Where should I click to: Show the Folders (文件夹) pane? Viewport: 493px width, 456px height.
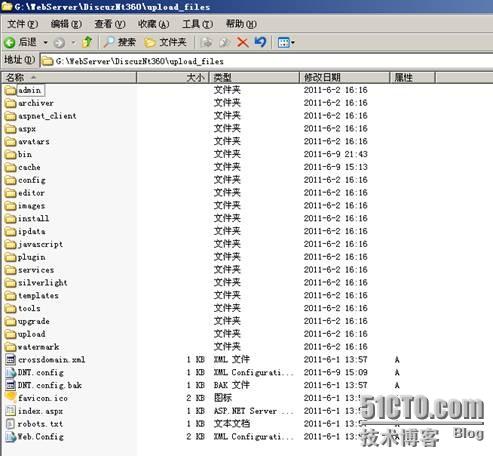pos(165,42)
